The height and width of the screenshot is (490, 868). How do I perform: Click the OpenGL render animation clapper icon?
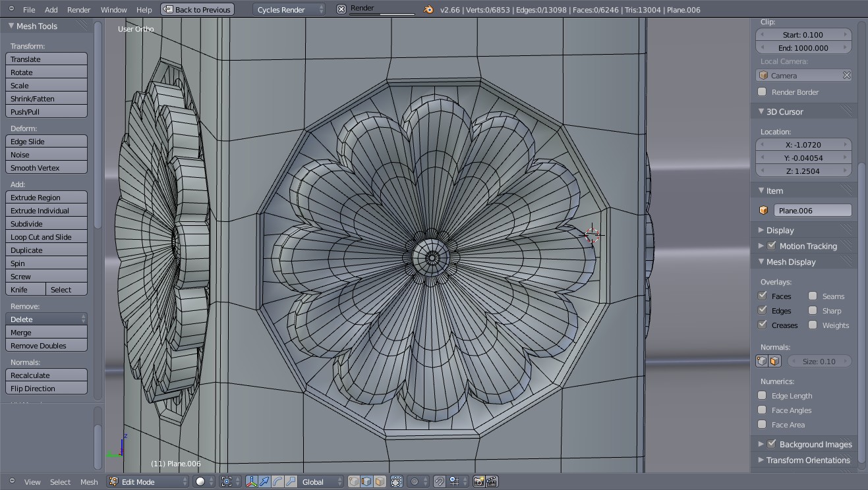click(492, 481)
